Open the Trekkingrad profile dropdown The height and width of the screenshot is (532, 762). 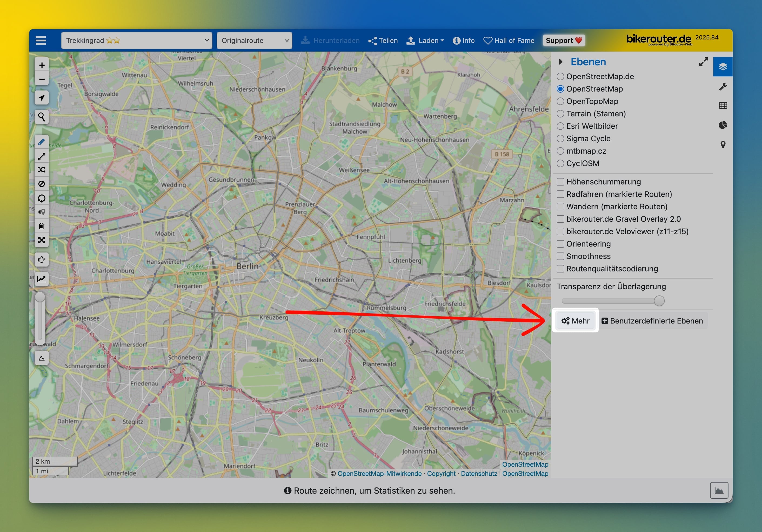(136, 41)
